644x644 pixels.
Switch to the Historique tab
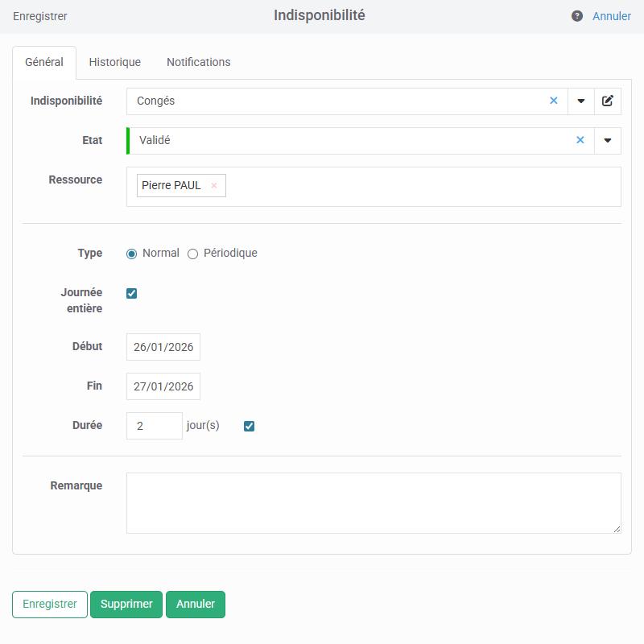coord(114,62)
